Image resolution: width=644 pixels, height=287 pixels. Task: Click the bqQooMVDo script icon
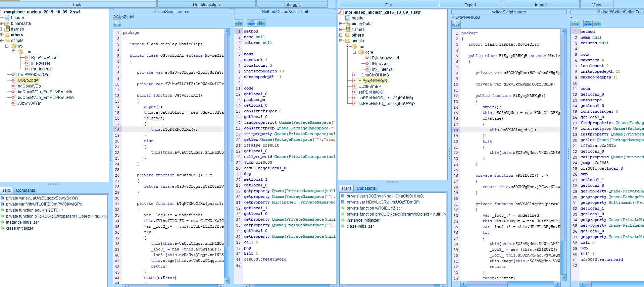click(x=13, y=86)
